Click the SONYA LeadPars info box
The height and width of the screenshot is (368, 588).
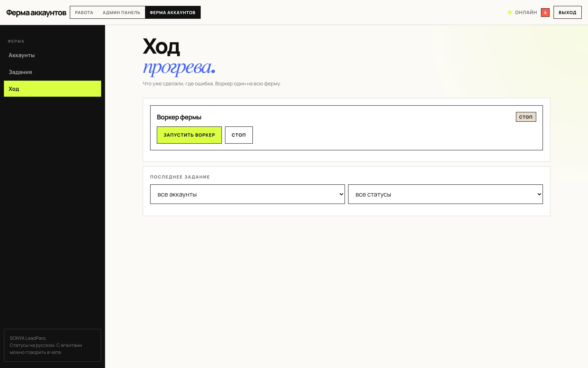pyautogui.click(x=52, y=345)
